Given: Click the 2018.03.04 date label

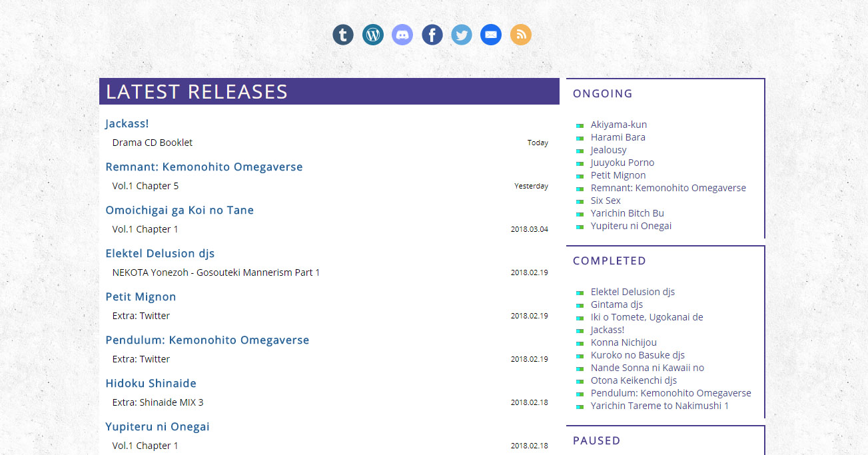Looking at the screenshot, I should point(530,229).
